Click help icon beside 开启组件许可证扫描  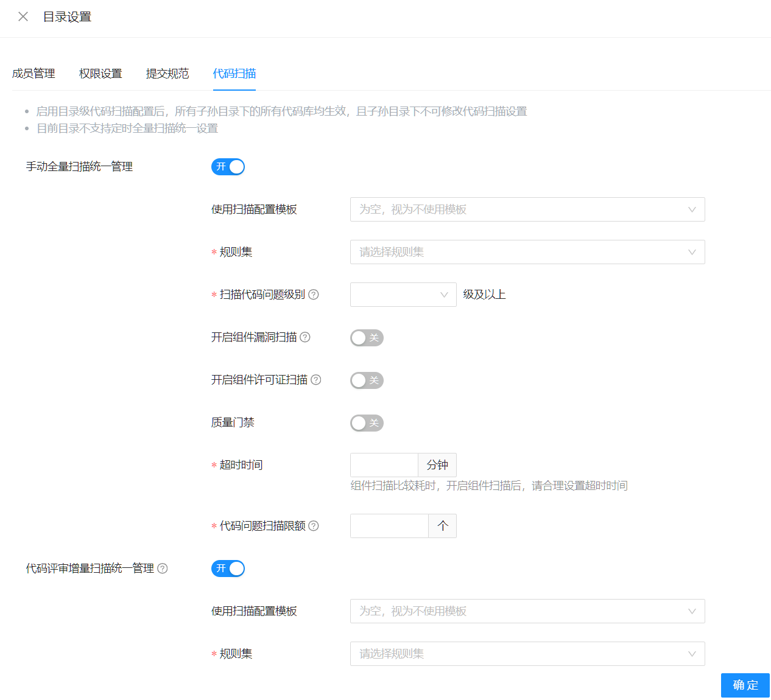pos(316,380)
